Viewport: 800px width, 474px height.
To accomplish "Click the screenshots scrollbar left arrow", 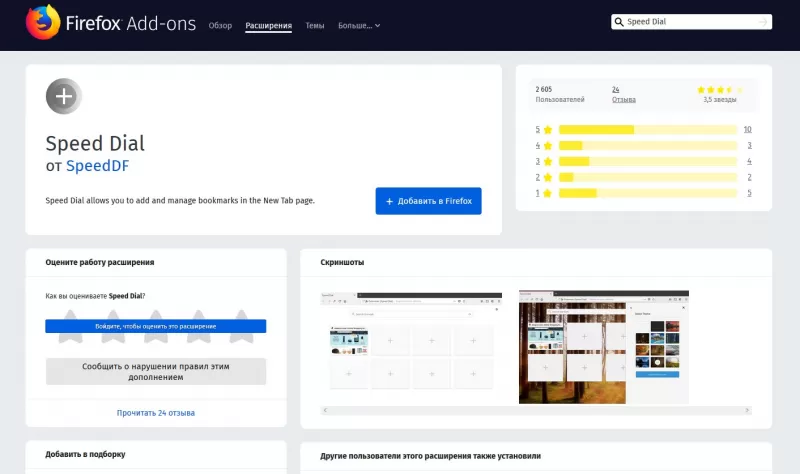I will (x=325, y=410).
